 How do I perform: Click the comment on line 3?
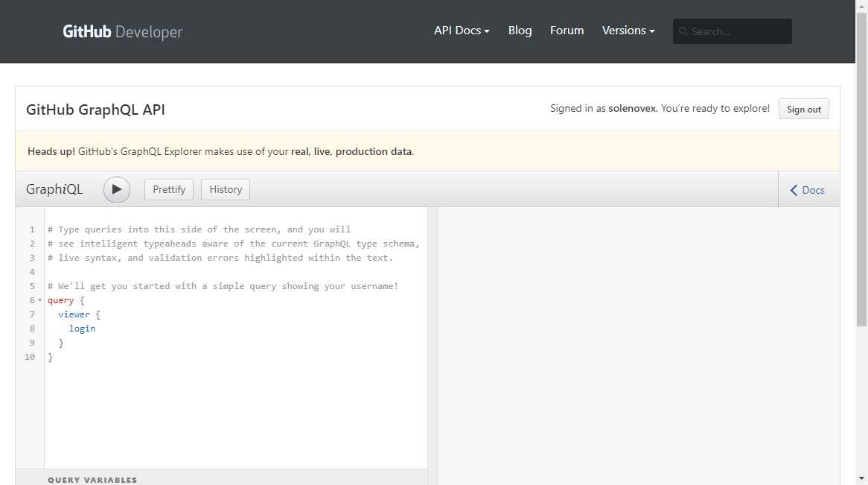pos(220,258)
